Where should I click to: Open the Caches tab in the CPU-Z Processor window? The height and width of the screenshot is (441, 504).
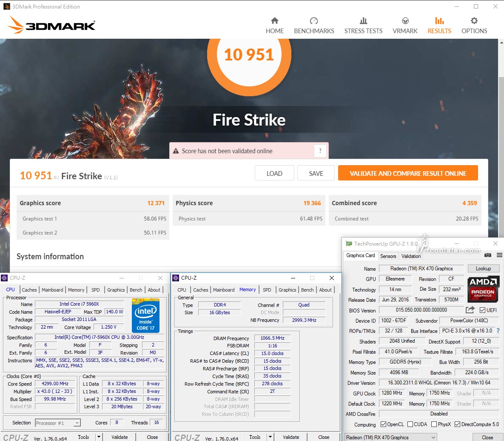29,290
